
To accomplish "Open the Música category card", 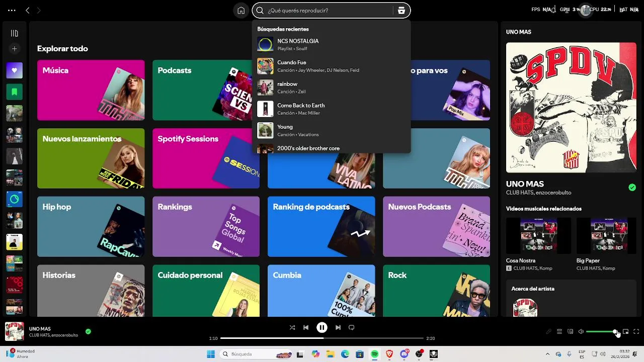I will click(91, 90).
